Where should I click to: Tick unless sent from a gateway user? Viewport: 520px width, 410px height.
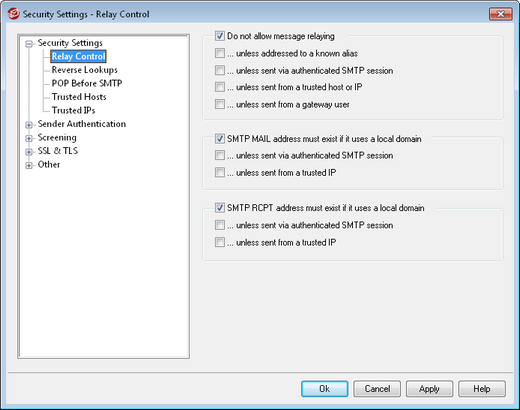(x=220, y=104)
